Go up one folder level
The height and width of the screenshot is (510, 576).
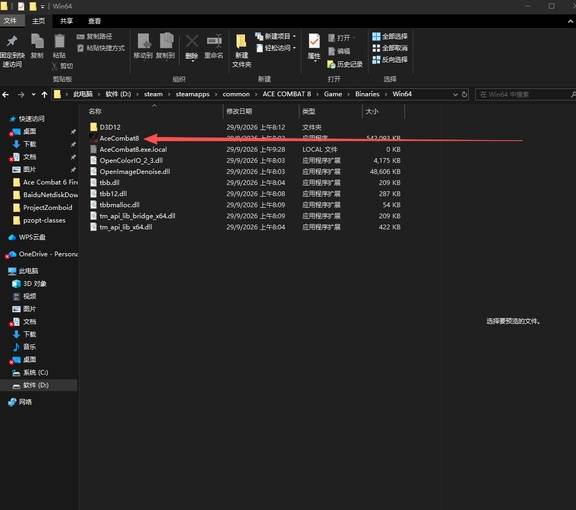[44, 94]
